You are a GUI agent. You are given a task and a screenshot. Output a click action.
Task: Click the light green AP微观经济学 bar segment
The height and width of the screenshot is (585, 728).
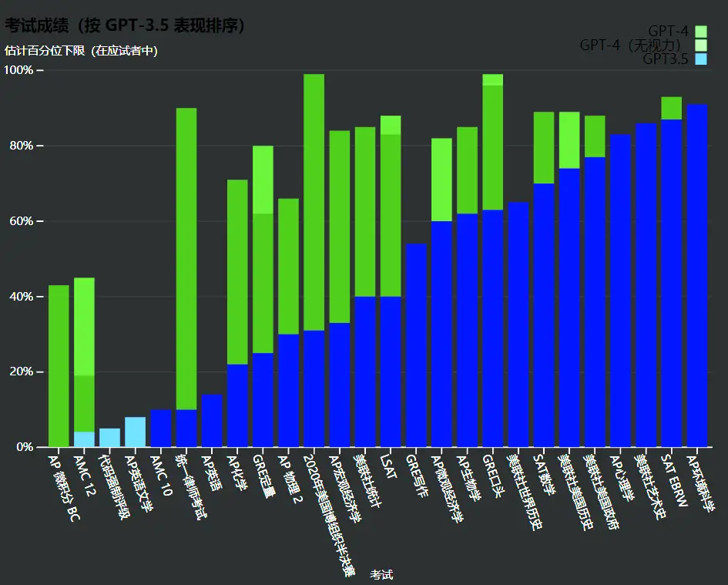pyautogui.click(x=441, y=180)
